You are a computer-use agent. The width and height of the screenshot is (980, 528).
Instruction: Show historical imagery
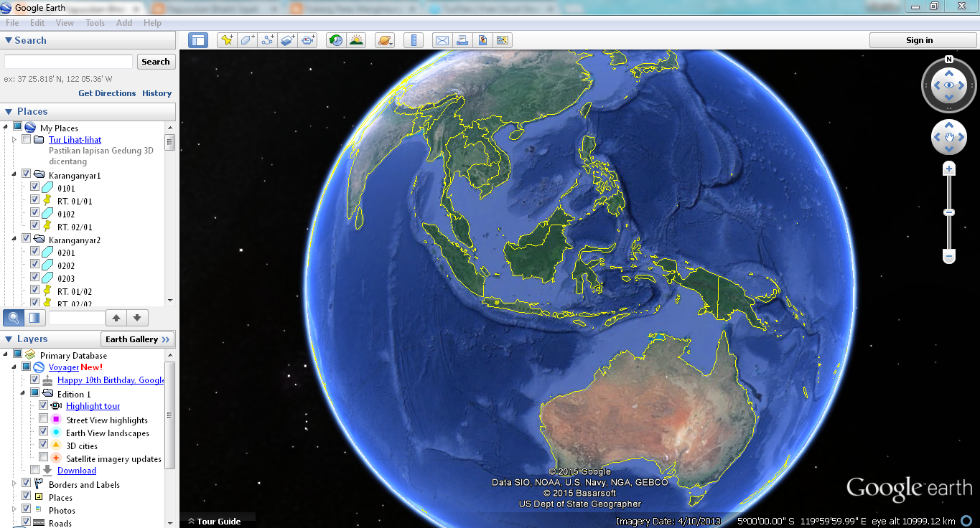pos(335,39)
